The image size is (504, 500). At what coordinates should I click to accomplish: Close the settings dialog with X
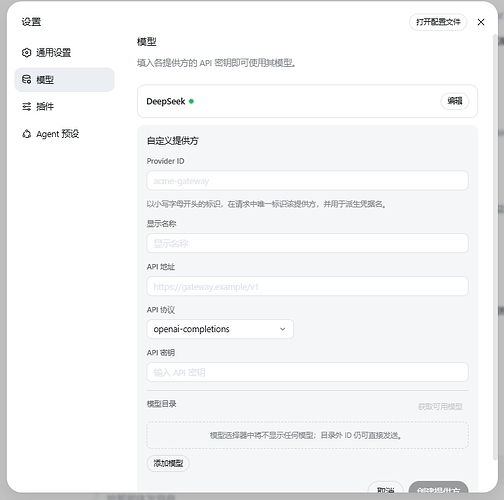coord(481,22)
